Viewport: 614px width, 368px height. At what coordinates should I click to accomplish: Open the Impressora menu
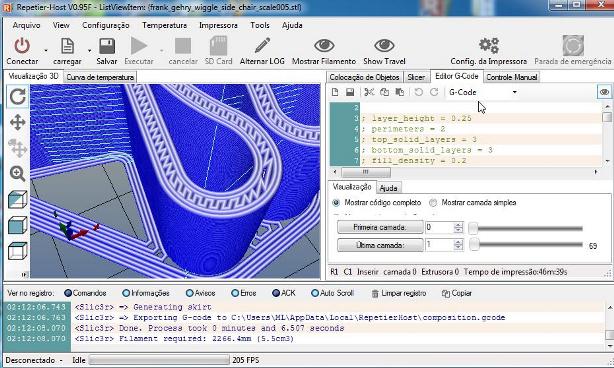click(x=218, y=25)
